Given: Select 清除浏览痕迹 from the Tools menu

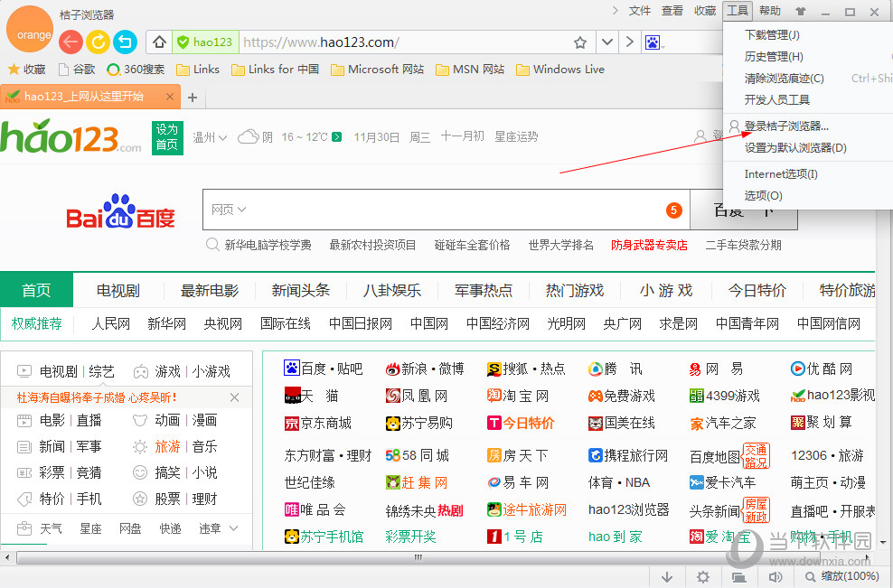Looking at the screenshot, I should (783, 79).
